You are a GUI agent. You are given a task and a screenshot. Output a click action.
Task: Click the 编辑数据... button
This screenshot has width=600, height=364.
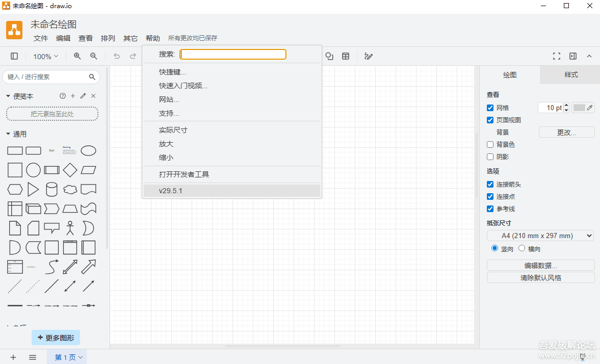point(540,265)
